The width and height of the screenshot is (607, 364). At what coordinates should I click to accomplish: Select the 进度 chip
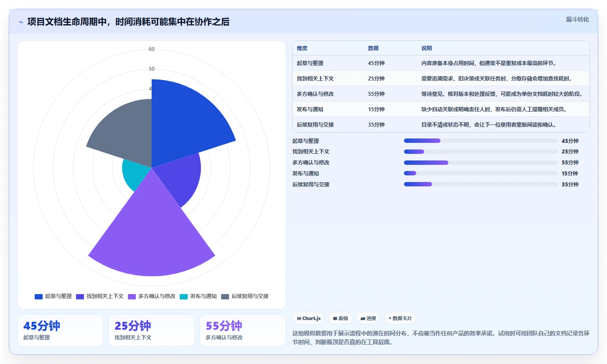point(368,318)
